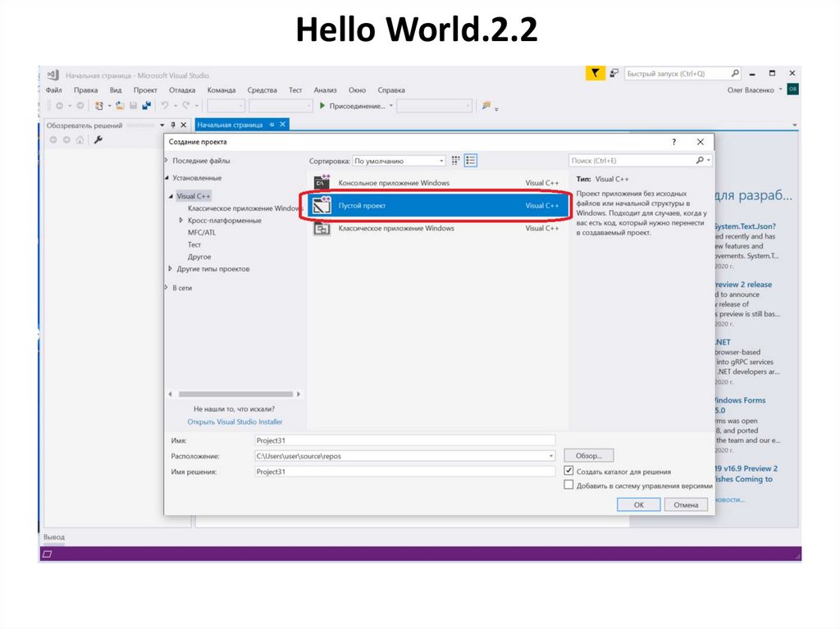The height and width of the screenshot is (629, 840).
Task: Select MFC/ATL tree item
Action: [x=202, y=233]
